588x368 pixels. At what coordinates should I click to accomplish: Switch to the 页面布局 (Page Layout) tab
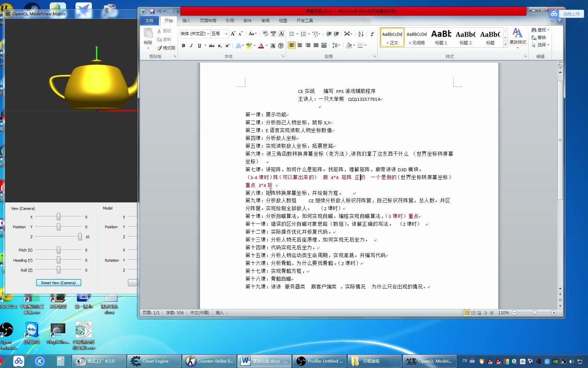click(x=208, y=21)
